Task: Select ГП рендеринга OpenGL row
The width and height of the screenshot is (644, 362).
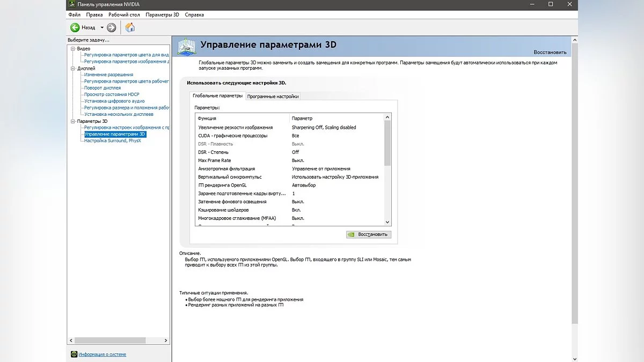Action: pos(289,185)
